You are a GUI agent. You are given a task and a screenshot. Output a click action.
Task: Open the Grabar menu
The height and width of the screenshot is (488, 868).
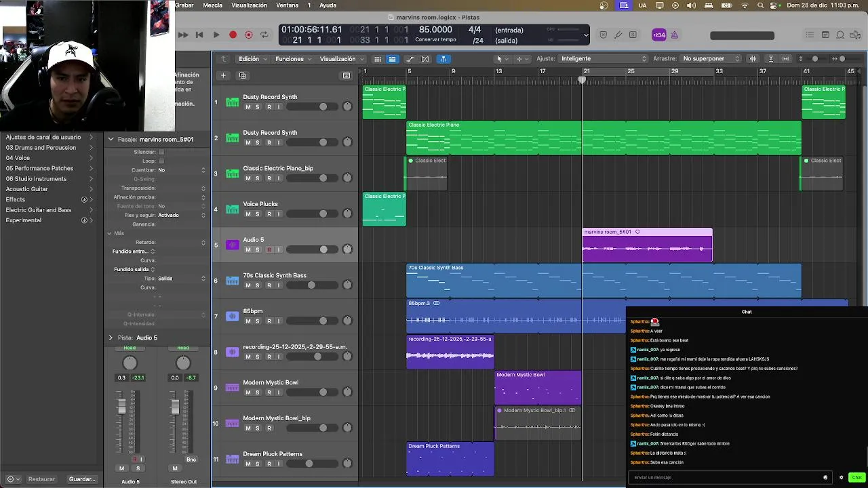[184, 5]
